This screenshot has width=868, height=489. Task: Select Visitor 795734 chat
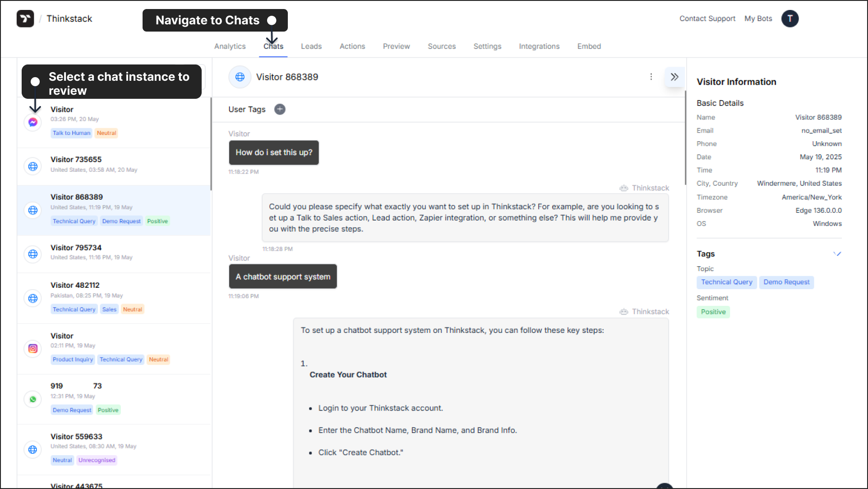114,254
